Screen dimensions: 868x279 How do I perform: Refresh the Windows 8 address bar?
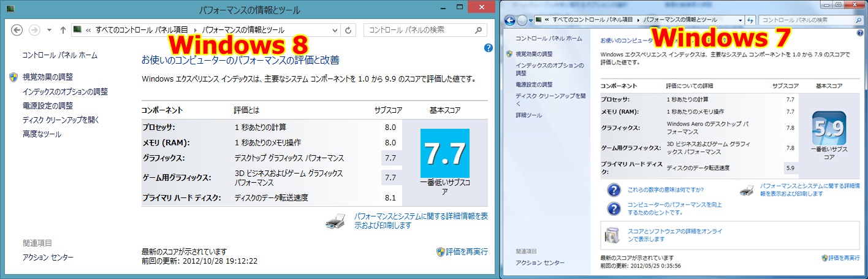(x=349, y=29)
